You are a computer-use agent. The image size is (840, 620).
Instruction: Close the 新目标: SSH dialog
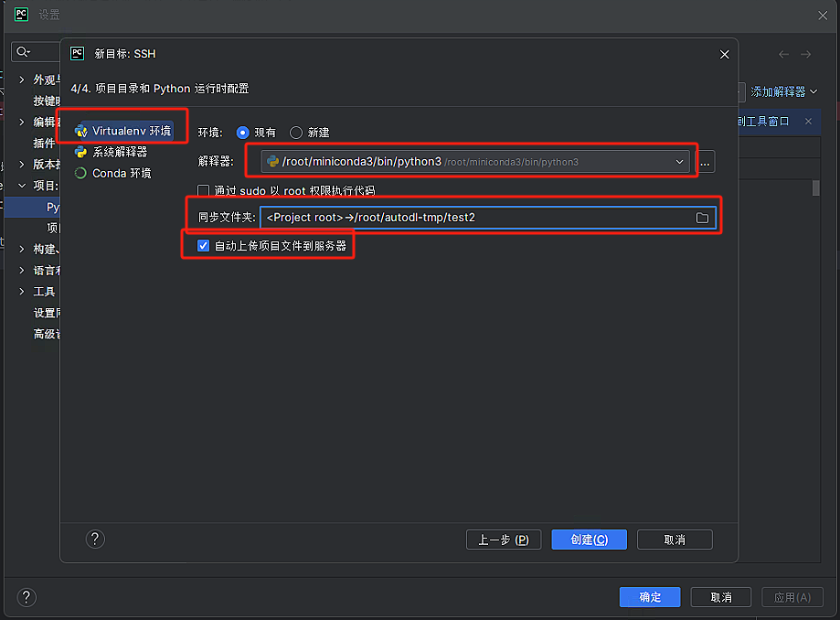[724, 54]
